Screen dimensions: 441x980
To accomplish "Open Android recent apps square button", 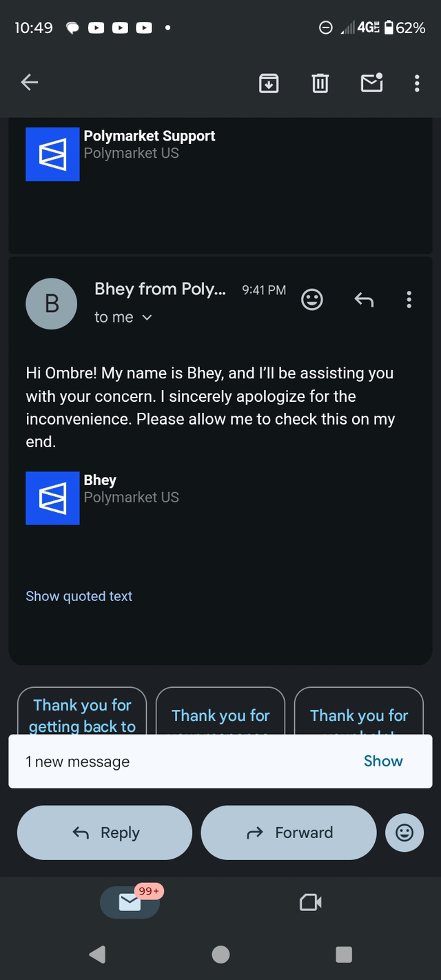I will [x=343, y=954].
